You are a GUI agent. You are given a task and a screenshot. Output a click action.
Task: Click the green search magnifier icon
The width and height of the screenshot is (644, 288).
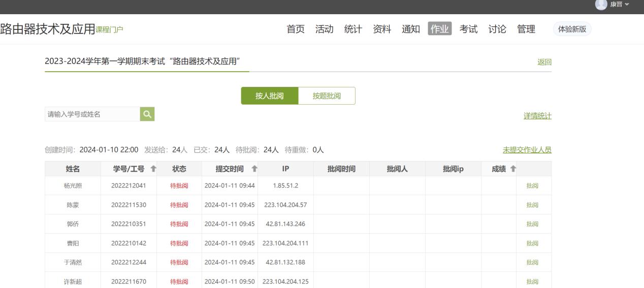(x=147, y=114)
